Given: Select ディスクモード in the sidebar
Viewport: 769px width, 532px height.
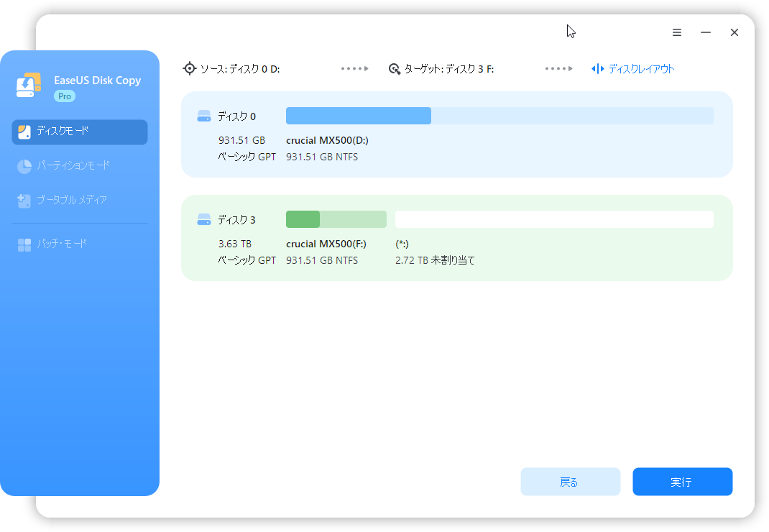Looking at the screenshot, I should coord(80,132).
